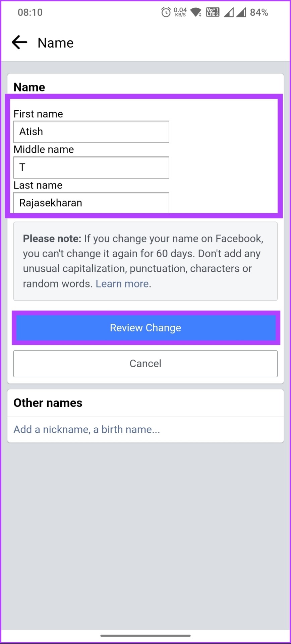
Task: Tap the Other names section header
Action: [48, 403]
